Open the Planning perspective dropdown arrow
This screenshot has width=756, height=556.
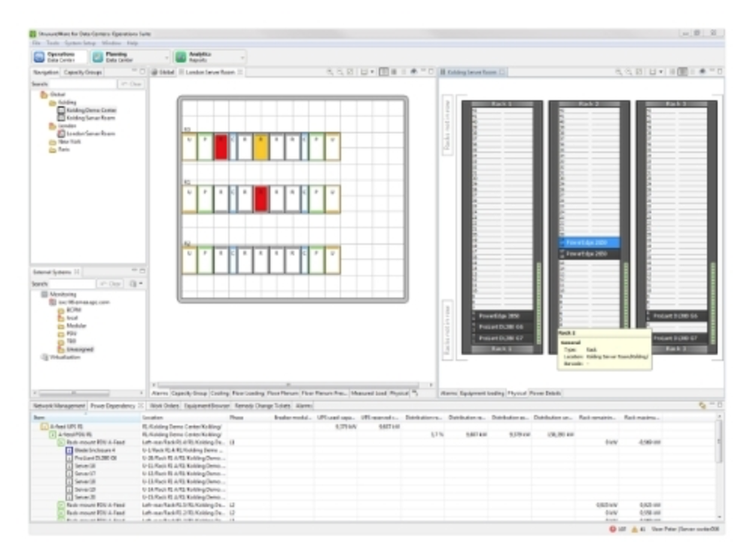tap(167, 57)
